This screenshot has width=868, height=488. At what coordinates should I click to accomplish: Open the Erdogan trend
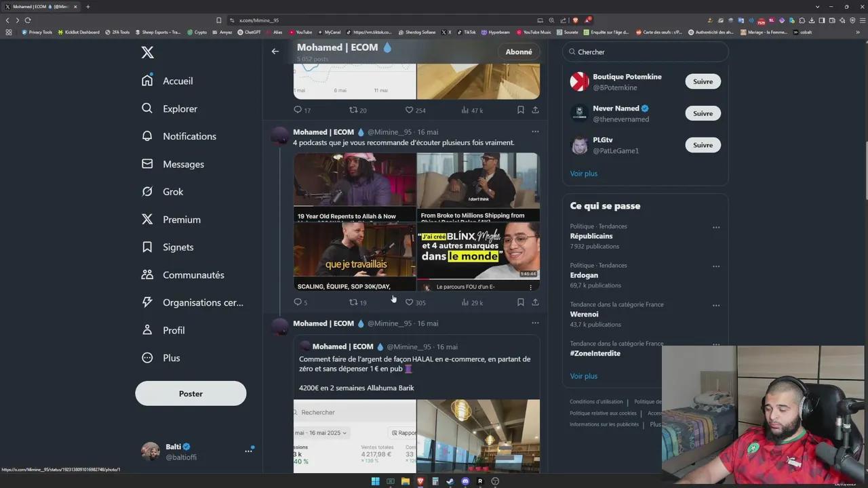coord(584,275)
